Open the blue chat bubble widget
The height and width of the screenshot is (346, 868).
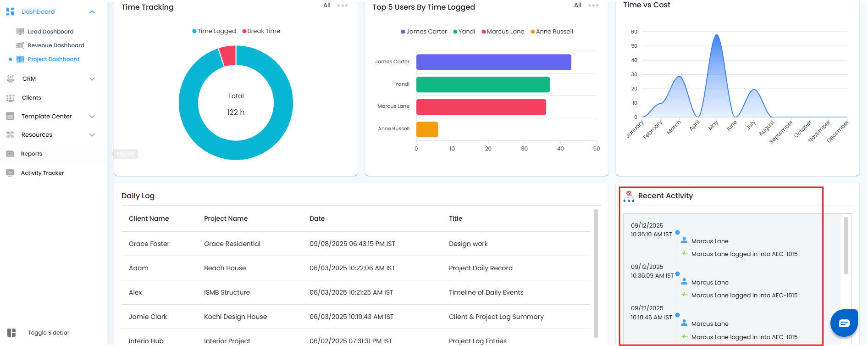(844, 323)
